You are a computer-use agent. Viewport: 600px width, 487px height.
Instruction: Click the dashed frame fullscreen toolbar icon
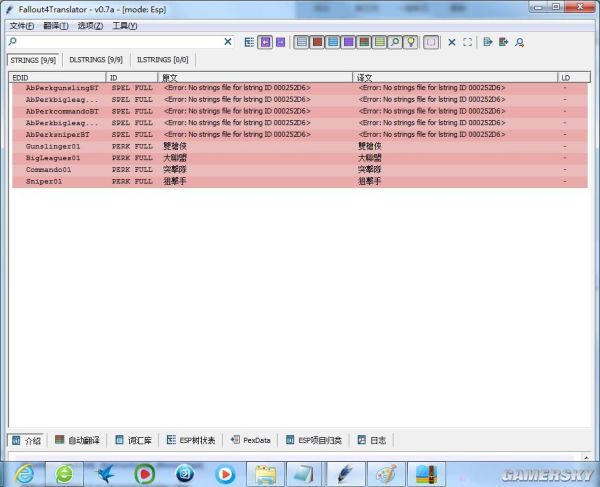[467, 42]
